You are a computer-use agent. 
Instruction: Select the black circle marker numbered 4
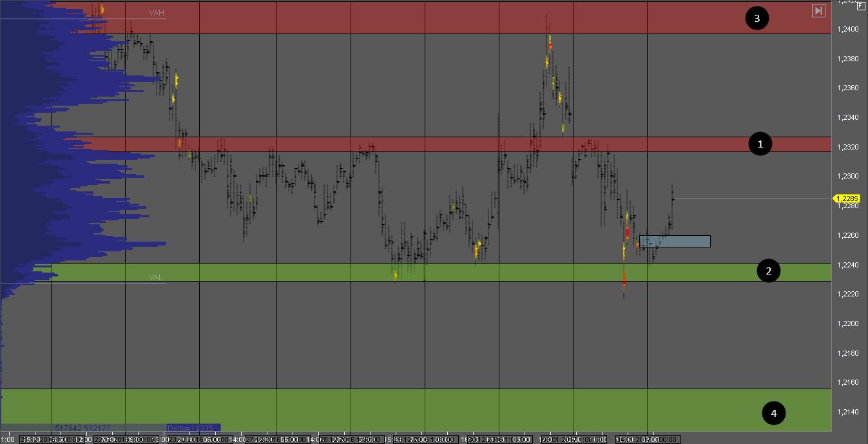[774, 413]
